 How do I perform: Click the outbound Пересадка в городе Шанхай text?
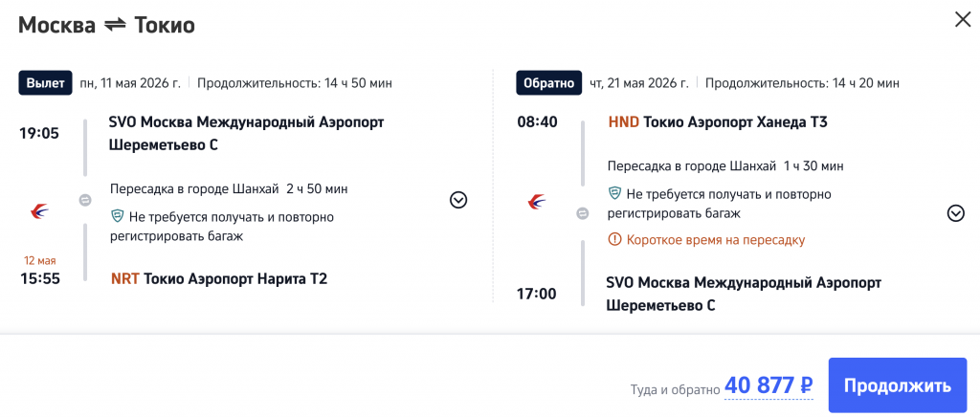195,188
